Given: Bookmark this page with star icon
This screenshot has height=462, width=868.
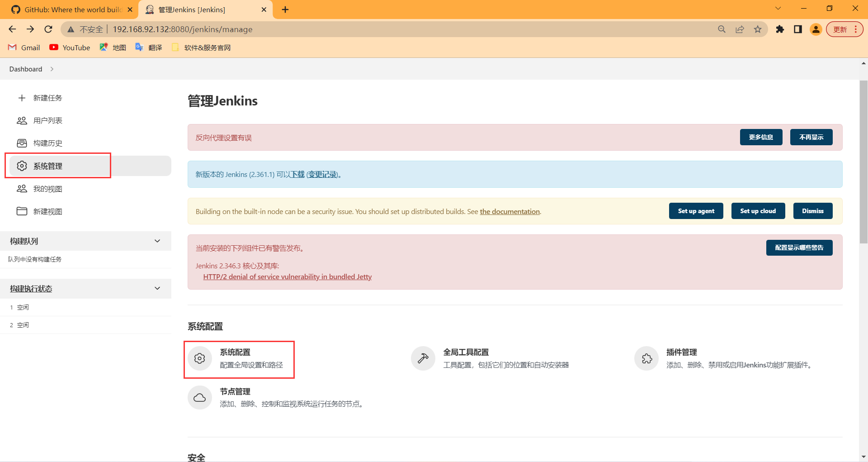Looking at the screenshot, I should [x=758, y=29].
